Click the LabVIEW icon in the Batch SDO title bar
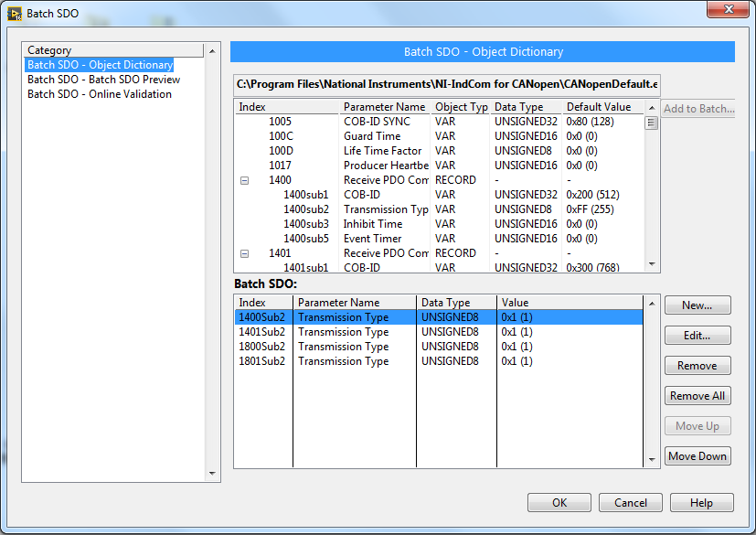Screen dimensions: 756x535 (15, 14)
